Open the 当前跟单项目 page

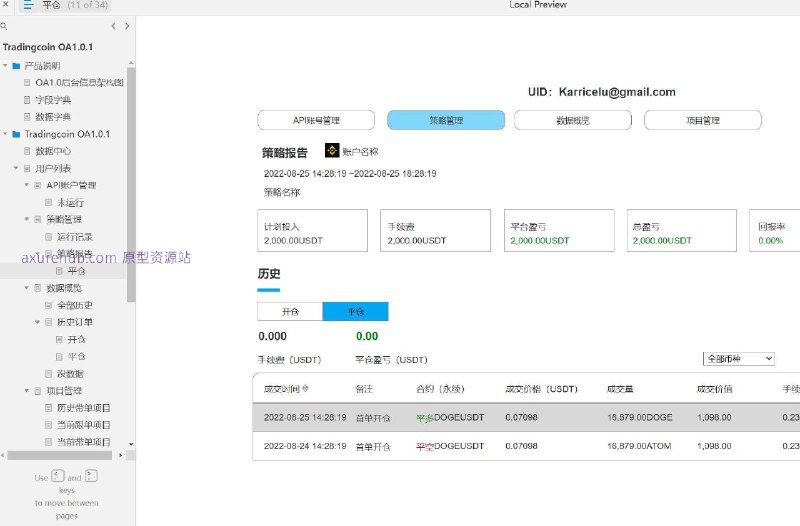(83, 424)
